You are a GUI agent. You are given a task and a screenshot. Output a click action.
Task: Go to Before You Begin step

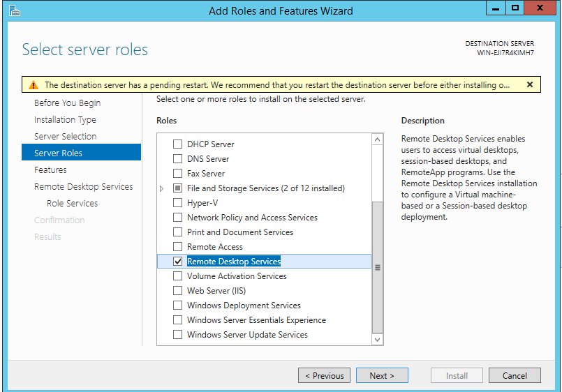click(x=68, y=103)
